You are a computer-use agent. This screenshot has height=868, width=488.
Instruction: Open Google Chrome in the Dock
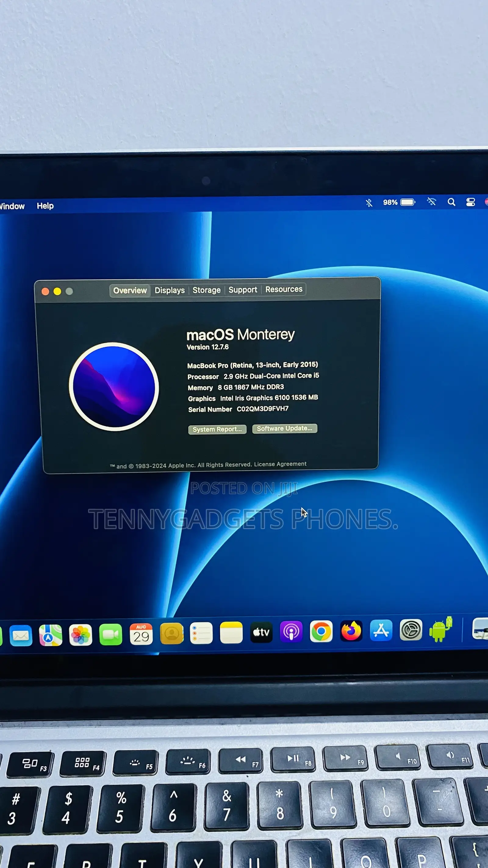[x=321, y=631]
